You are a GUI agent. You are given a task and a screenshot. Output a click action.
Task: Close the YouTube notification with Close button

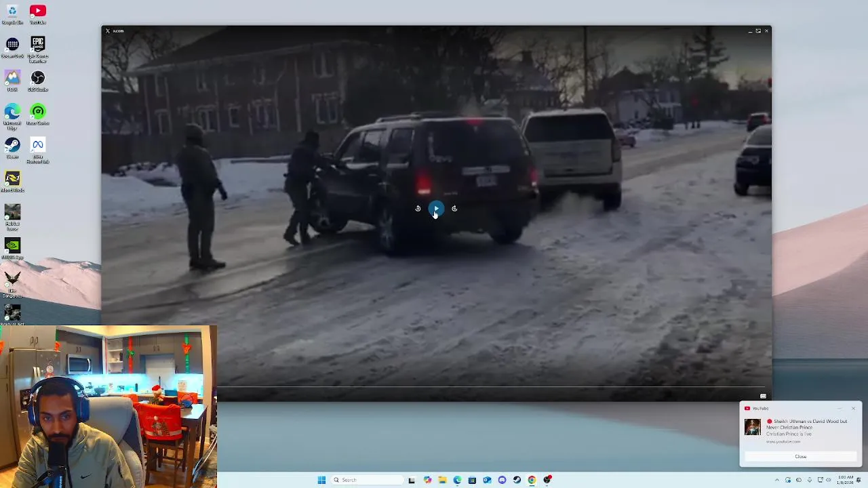(x=801, y=457)
